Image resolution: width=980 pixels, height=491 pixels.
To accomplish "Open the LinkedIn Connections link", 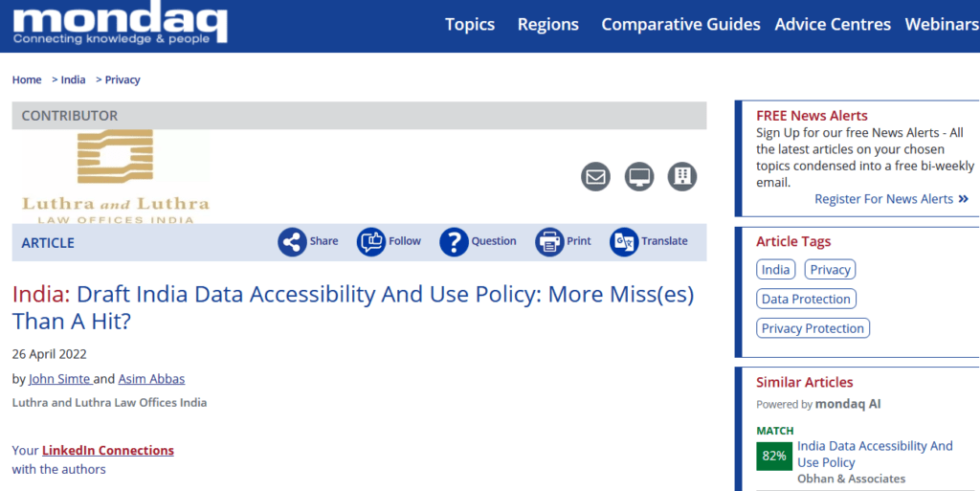I will click(x=108, y=451).
